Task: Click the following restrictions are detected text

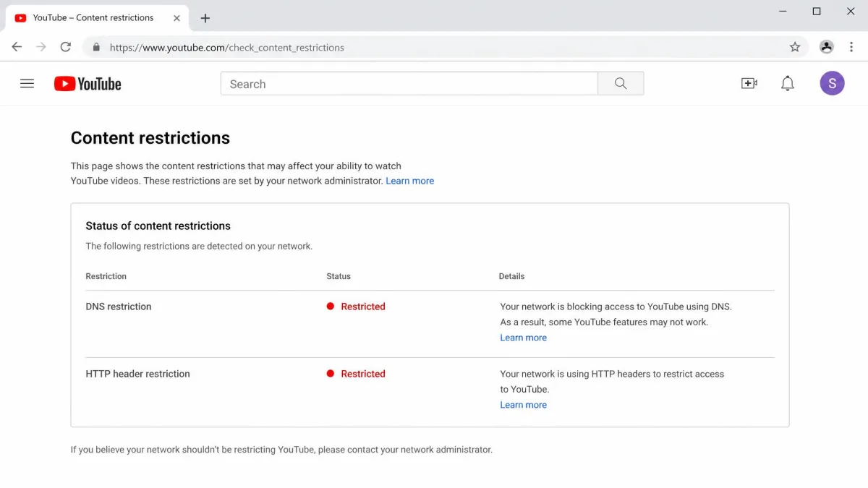Action: click(x=199, y=246)
